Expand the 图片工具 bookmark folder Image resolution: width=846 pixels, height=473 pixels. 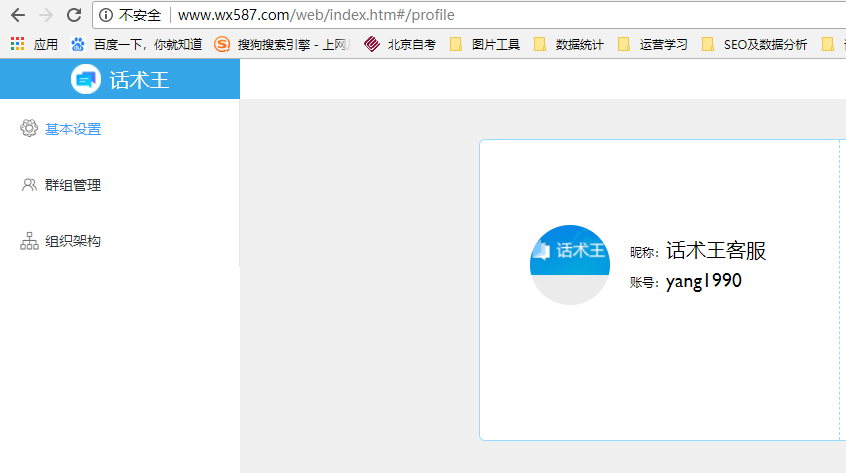click(485, 44)
